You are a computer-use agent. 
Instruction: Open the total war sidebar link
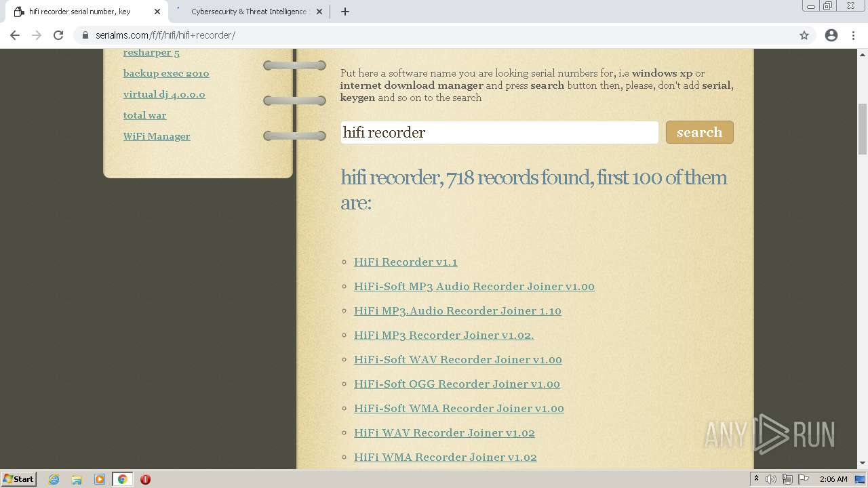(144, 115)
